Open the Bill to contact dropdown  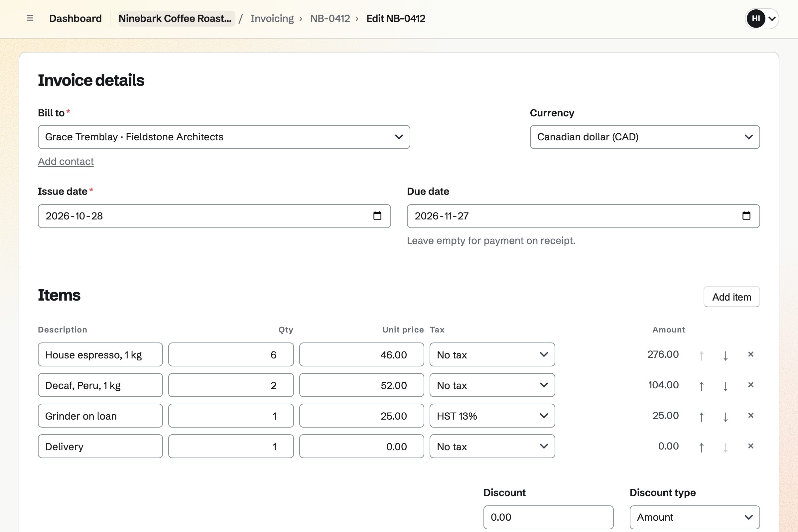coord(224,137)
